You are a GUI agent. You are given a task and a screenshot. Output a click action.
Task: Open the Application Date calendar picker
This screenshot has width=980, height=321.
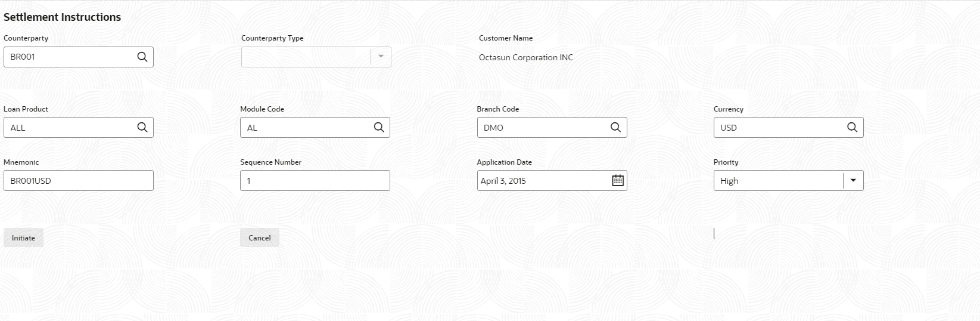[618, 180]
